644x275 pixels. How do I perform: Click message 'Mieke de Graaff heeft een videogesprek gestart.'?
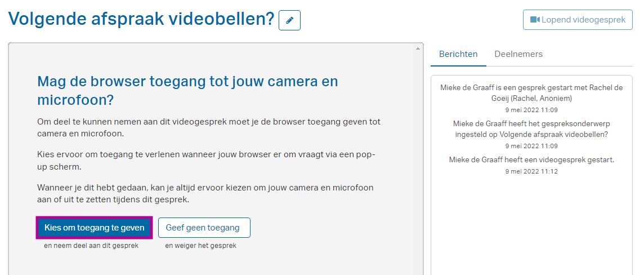pyautogui.click(x=531, y=160)
